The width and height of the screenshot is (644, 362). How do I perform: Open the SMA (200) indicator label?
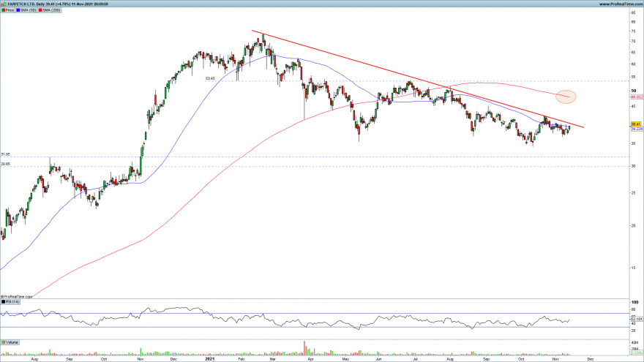point(50,10)
